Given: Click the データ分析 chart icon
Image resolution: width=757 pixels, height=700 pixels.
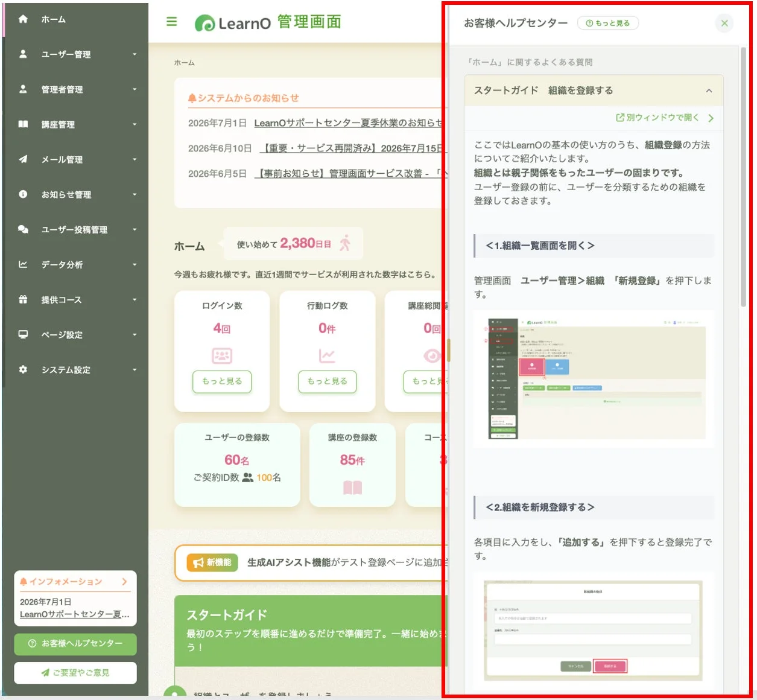Looking at the screenshot, I should click(x=23, y=264).
